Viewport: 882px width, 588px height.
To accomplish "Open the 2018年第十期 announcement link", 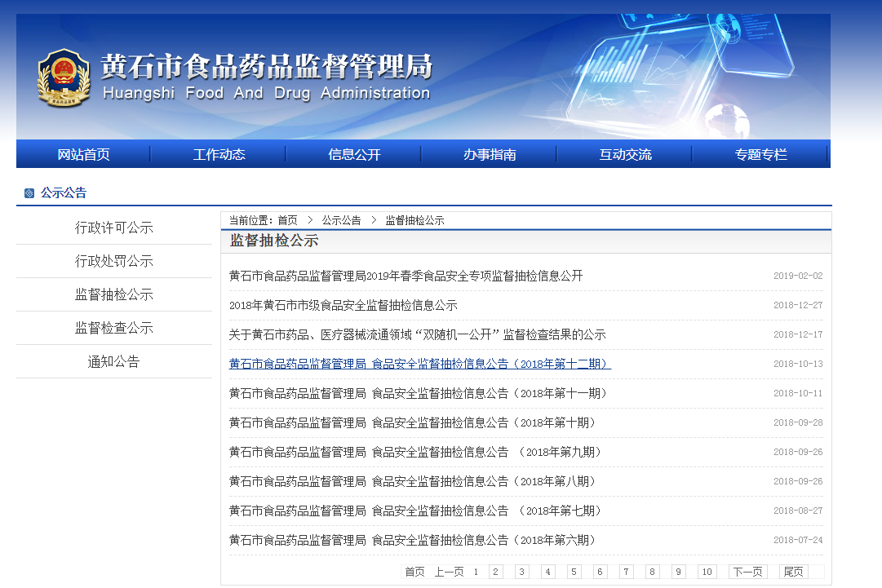I will click(x=414, y=422).
